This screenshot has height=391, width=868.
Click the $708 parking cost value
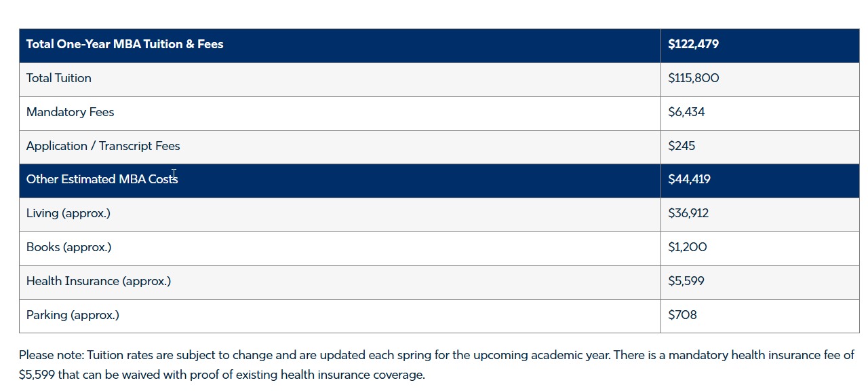point(682,315)
